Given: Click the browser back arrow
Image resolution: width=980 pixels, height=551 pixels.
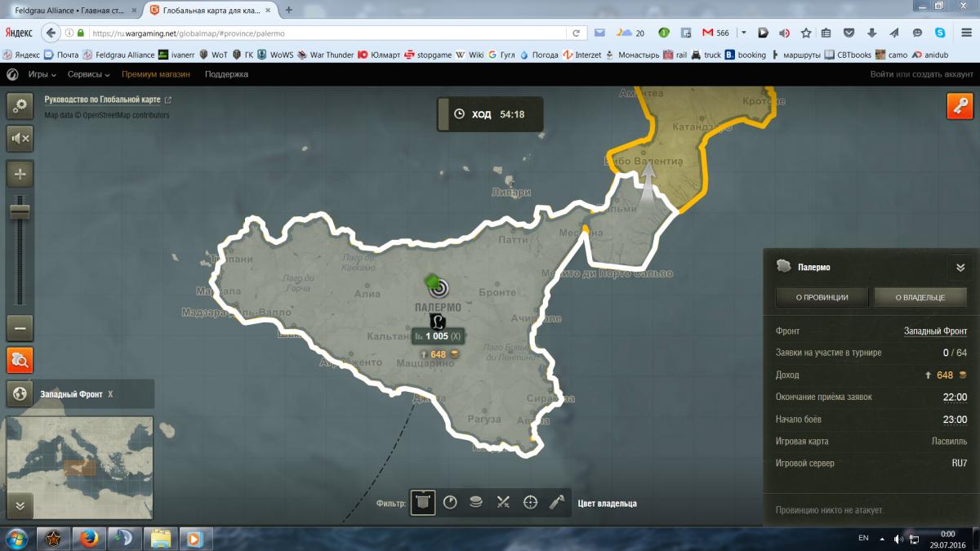Looking at the screenshot, I should 51,33.
